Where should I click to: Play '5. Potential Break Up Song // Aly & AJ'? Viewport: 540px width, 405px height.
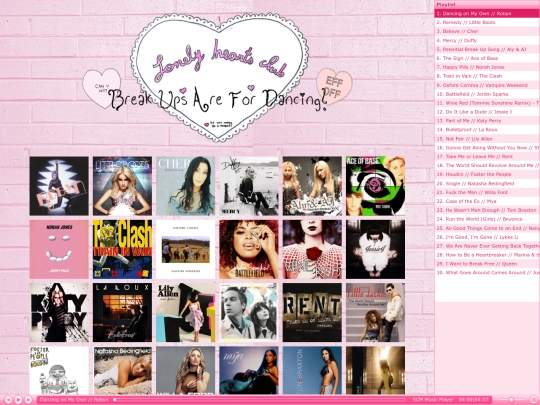[487, 49]
